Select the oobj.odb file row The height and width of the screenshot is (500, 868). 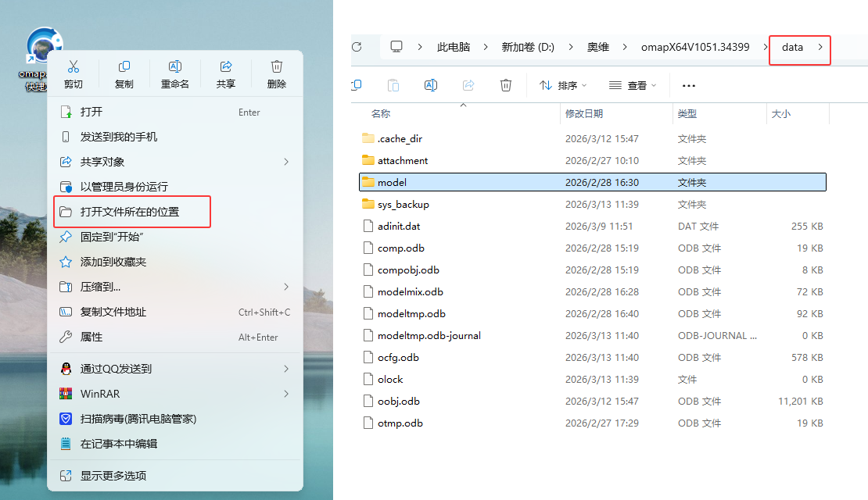tap(398, 401)
